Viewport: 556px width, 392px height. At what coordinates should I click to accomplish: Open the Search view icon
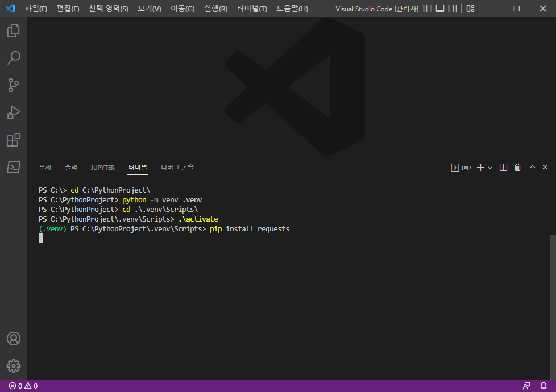coord(14,58)
